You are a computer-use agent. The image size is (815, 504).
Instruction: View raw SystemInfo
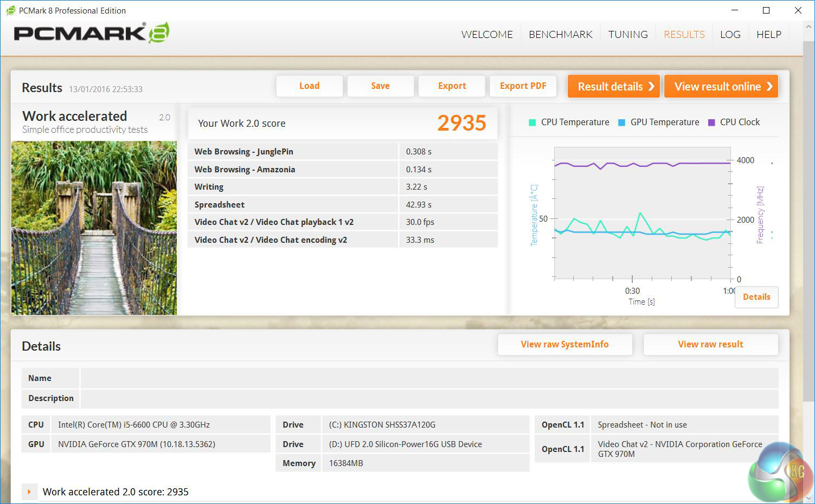pos(564,344)
